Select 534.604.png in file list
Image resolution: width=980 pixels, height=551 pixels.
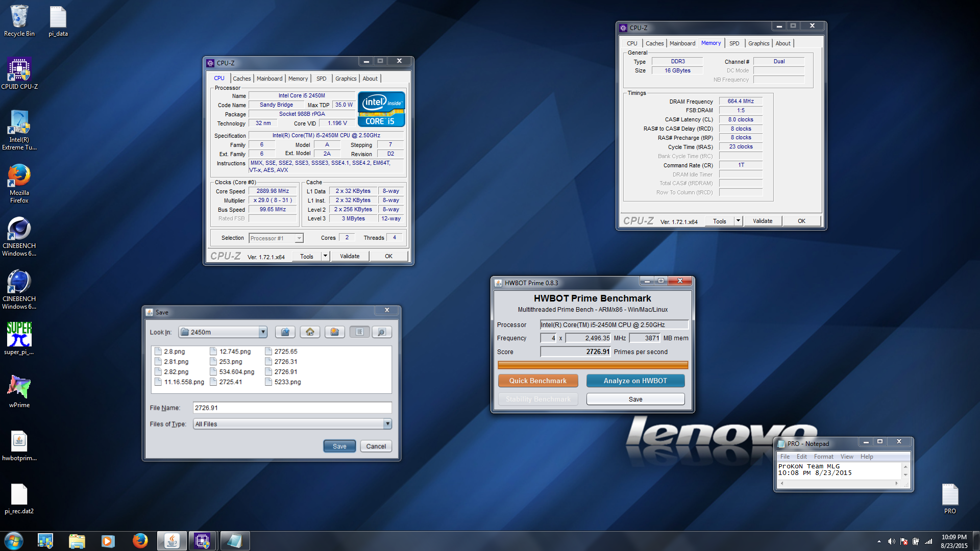232,372
